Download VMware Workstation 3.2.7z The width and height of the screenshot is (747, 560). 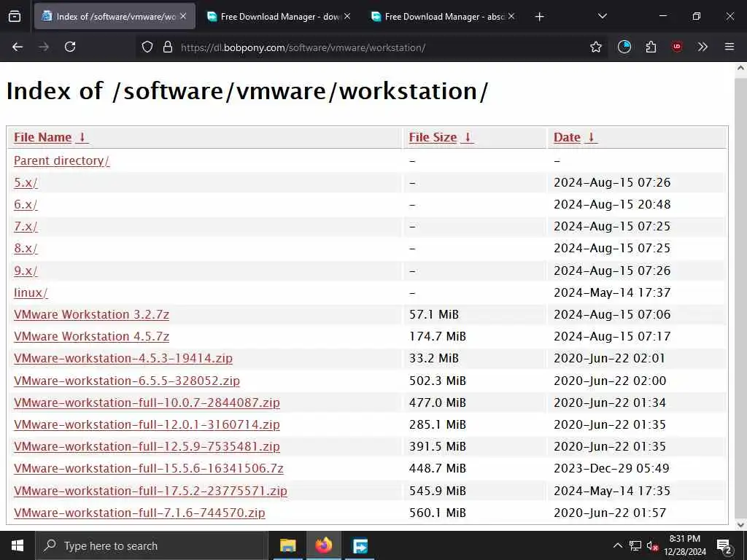tap(91, 314)
